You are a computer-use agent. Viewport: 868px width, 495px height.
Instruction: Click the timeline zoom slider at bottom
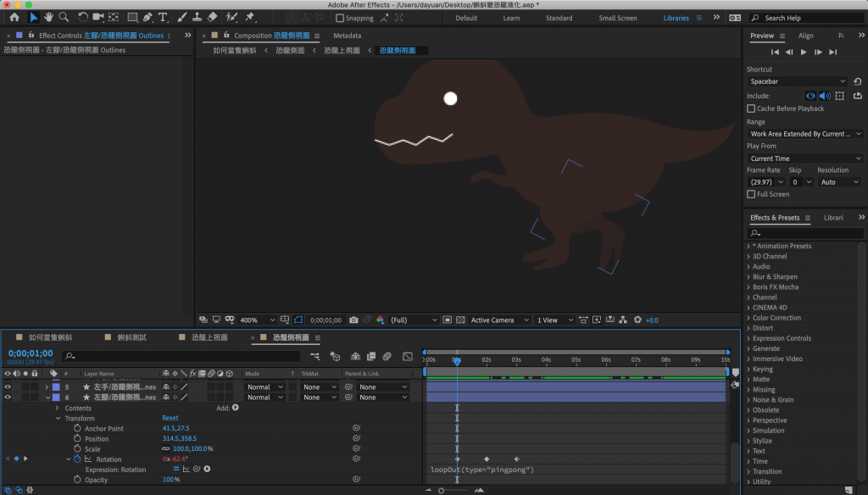coord(442,490)
